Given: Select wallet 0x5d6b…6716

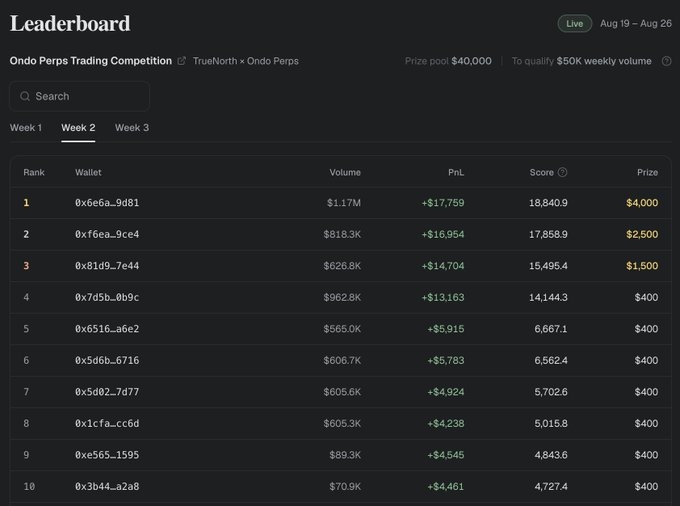Looking at the screenshot, I should [107, 360].
